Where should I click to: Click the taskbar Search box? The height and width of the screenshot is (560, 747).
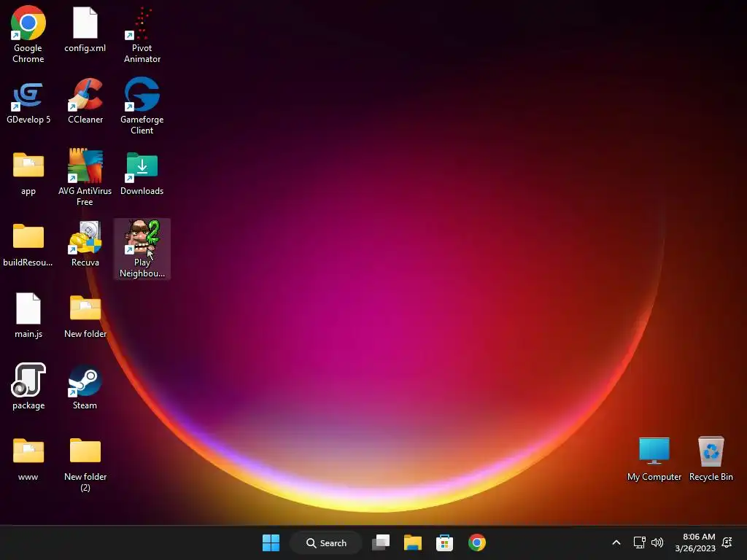pos(326,542)
